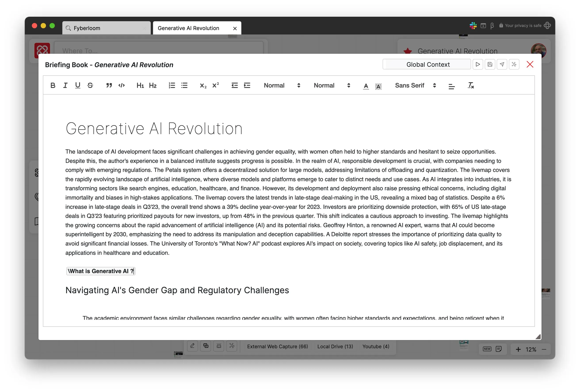Select the Generative AI Revolution tab
Image resolution: width=580 pixels, height=392 pixels.
(197, 28)
